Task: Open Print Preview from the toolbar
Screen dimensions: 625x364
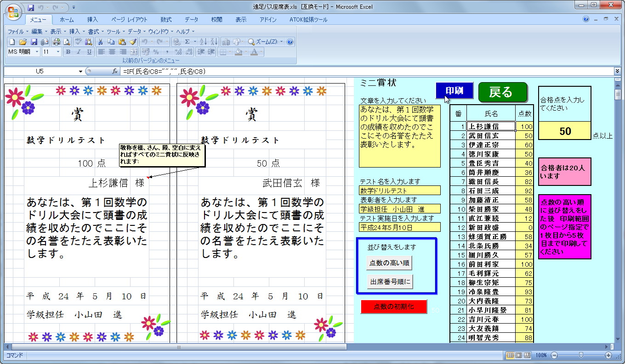Action: click(x=67, y=42)
